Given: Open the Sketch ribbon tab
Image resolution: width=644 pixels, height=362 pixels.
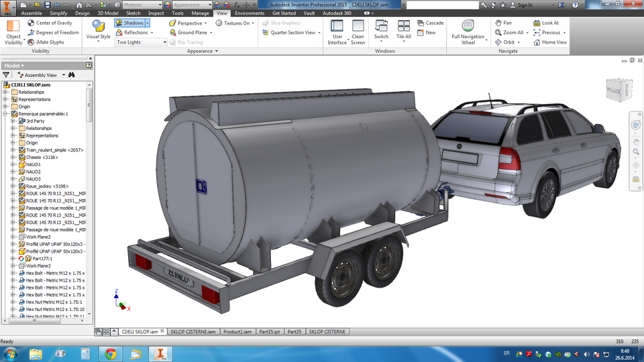Looking at the screenshot, I should pyautogui.click(x=133, y=13).
